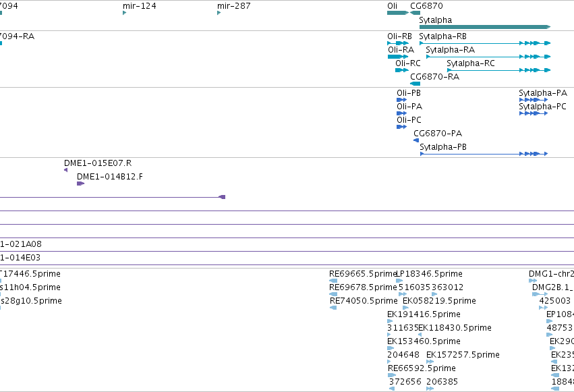Viewport: 574px width, 392px height.
Task: Select the s28g10.5prime EST label
Action: 31,301
